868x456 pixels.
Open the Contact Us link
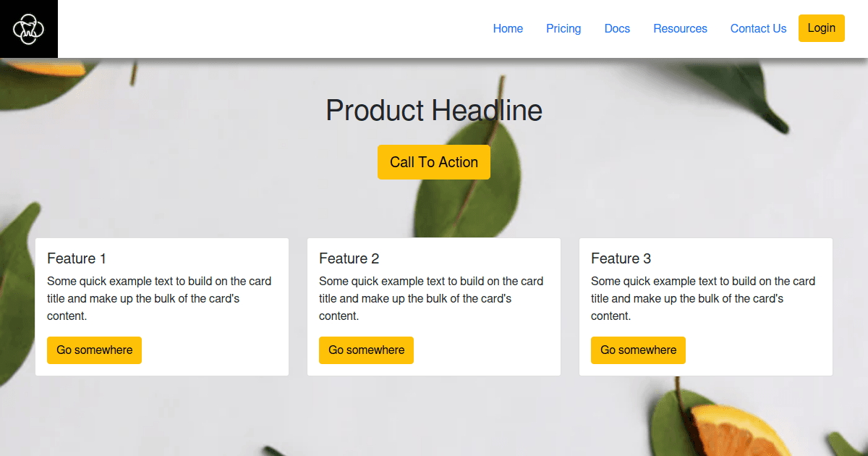click(x=758, y=29)
